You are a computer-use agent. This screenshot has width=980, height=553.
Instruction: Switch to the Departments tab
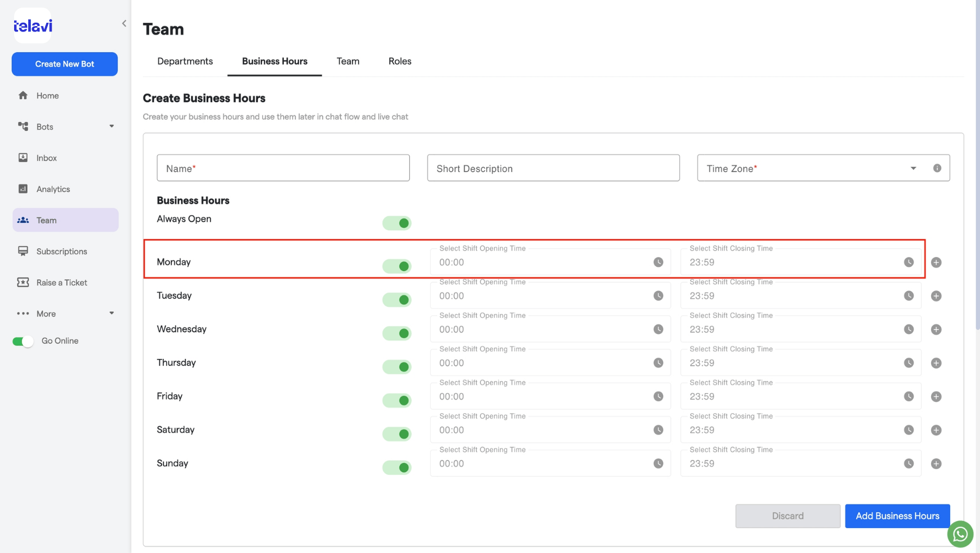coord(185,61)
